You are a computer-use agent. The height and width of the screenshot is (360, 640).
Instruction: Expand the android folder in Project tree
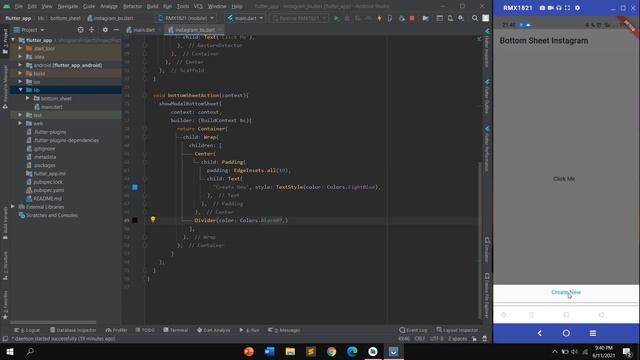click(20, 65)
